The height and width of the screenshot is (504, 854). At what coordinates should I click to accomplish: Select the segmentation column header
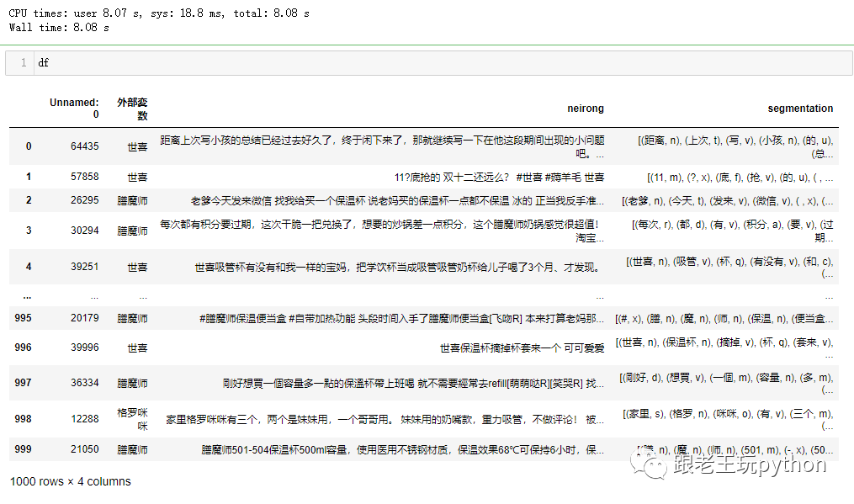(799, 109)
